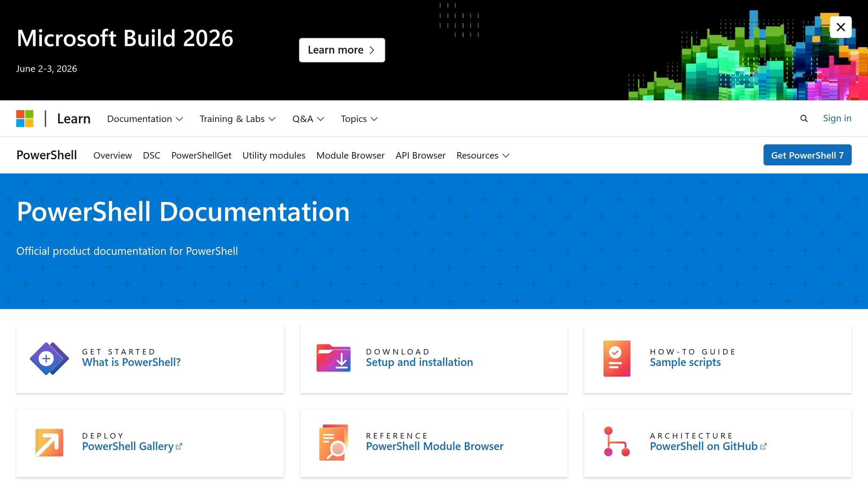Click the Get PowerShell 7 button
The image size is (868, 488).
tap(807, 155)
